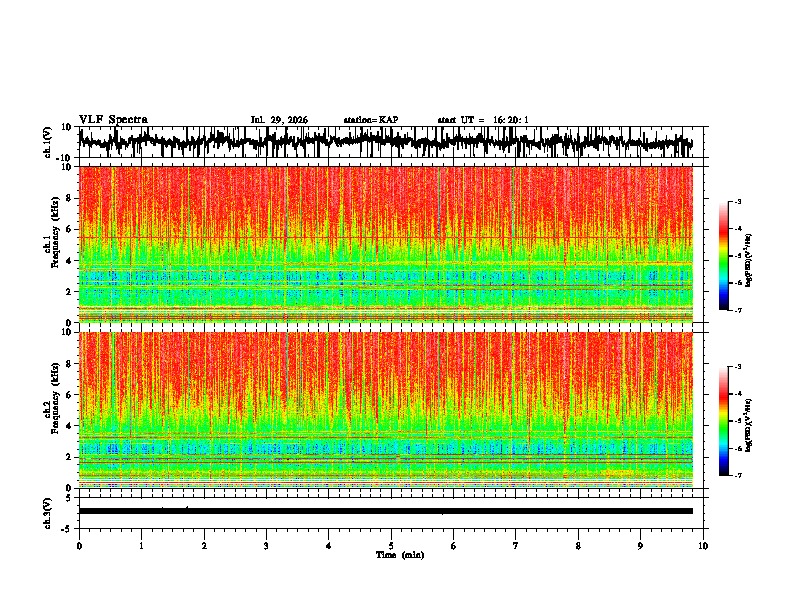Click the ch.1(V) axis label
Viewport: 792px width, 612px height.
(x=48, y=143)
